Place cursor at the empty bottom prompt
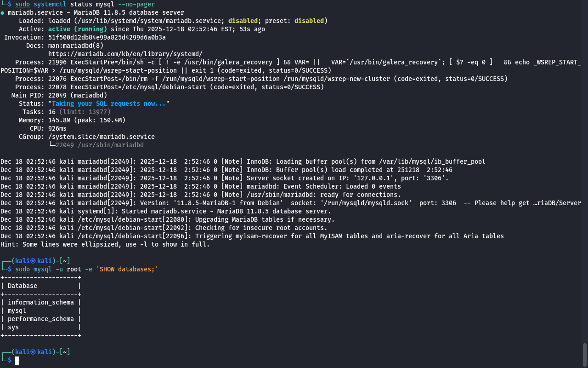The image size is (588, 368). [17, 360]
